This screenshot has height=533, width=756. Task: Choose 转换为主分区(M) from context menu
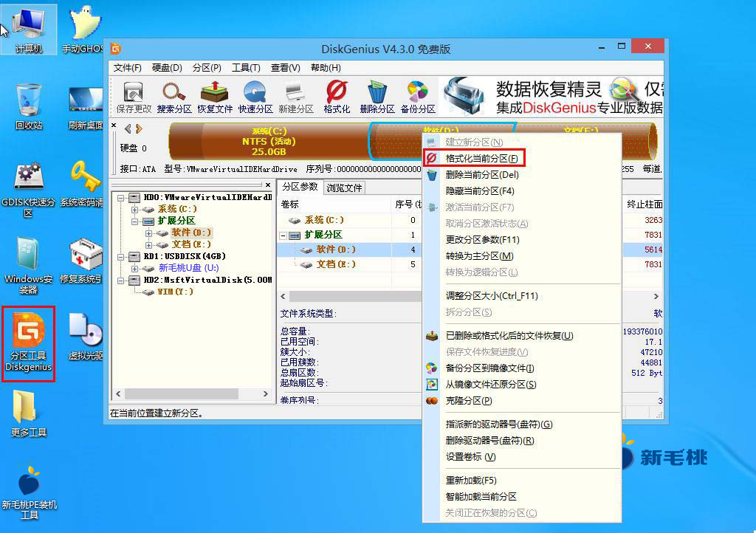pyautogui.click(x=522, y=256)
